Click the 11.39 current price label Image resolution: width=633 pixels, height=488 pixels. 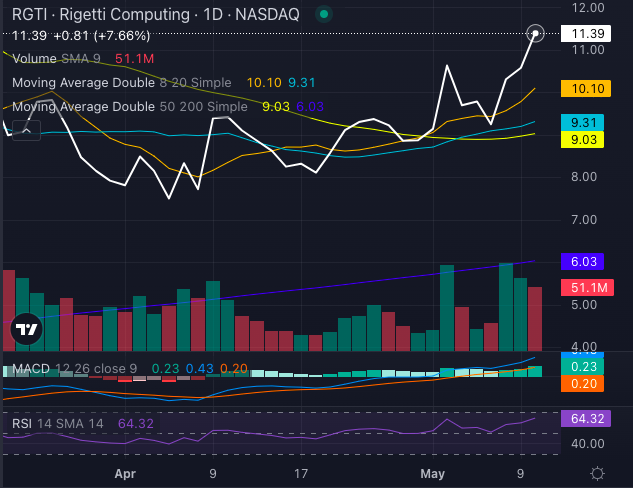click(586, 34)
